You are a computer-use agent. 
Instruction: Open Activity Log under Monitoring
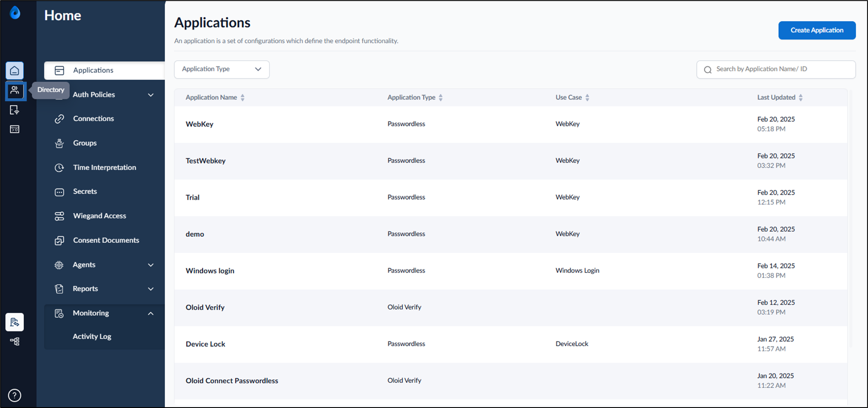92,337
